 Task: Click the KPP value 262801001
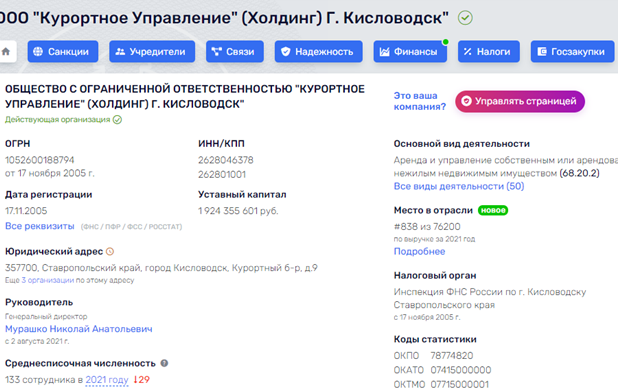tap(222, 174)
